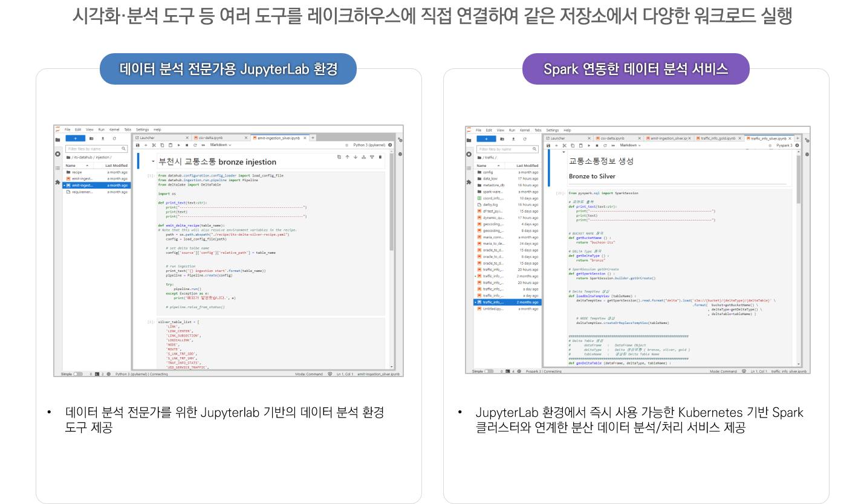Image resolution: width=864 pixels, height=504 pixels.
Task: Click blue New Launcher button in its-datahub browser
Action: [x=76, y=138]
